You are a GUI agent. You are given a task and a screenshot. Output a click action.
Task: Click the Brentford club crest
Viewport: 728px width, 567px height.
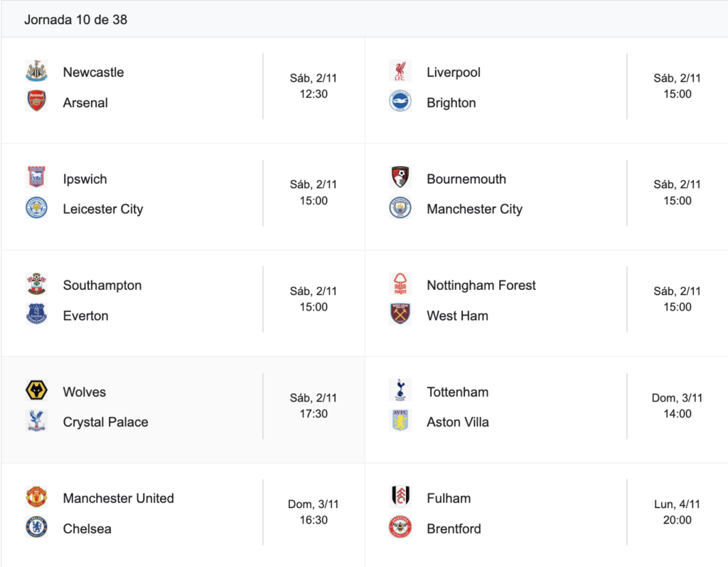coord(400,527)
